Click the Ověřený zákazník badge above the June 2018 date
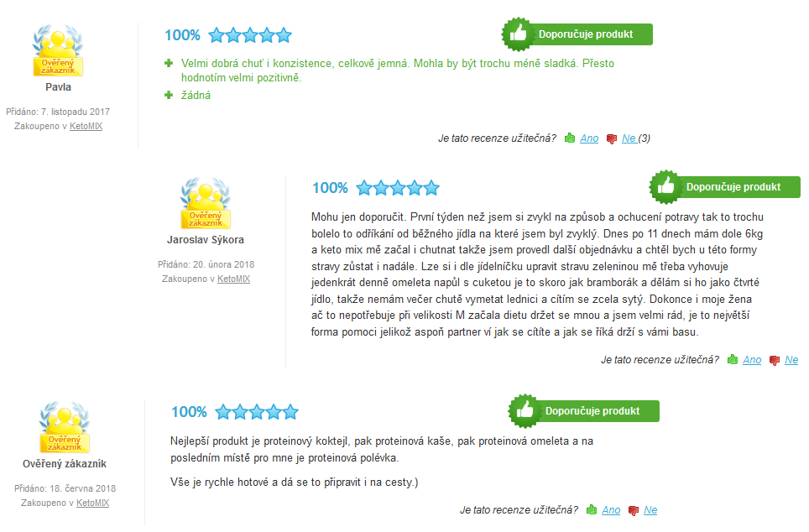Viewport: 809px width, 532px height. (65, 427)
